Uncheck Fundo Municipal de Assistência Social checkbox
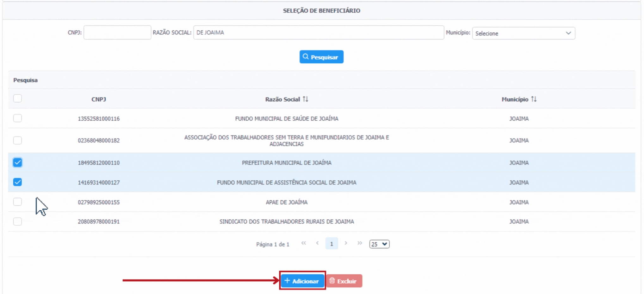The height and width of the screenshot is (294, 644). (x=18, y=182)
